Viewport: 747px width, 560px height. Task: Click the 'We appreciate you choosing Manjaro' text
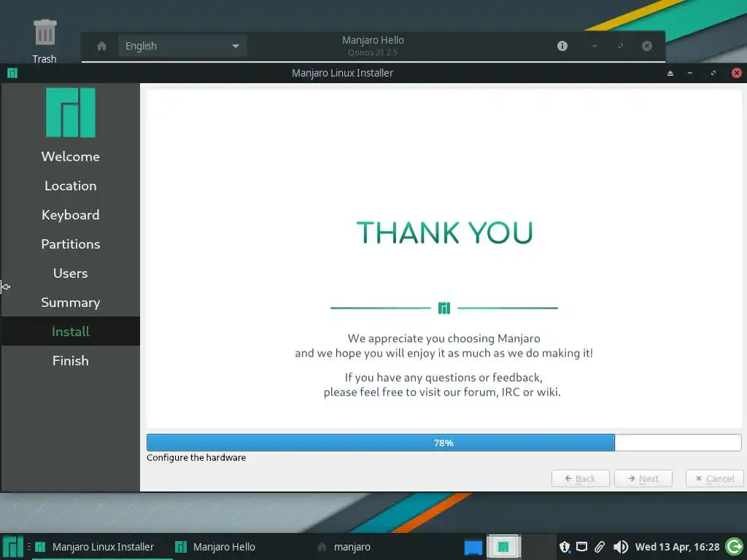pyautogui.click(x=444, y=338)
